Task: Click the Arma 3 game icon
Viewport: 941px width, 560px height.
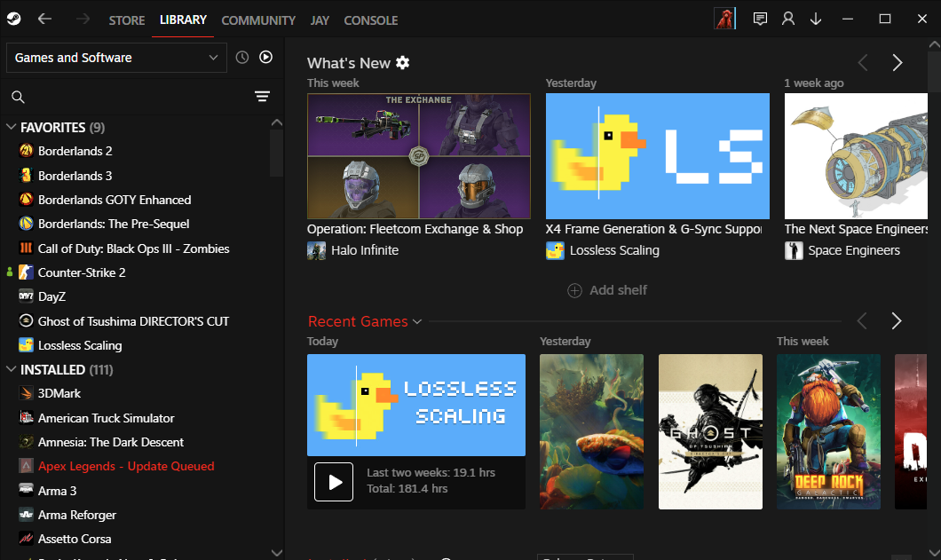Action: (26, 491)
